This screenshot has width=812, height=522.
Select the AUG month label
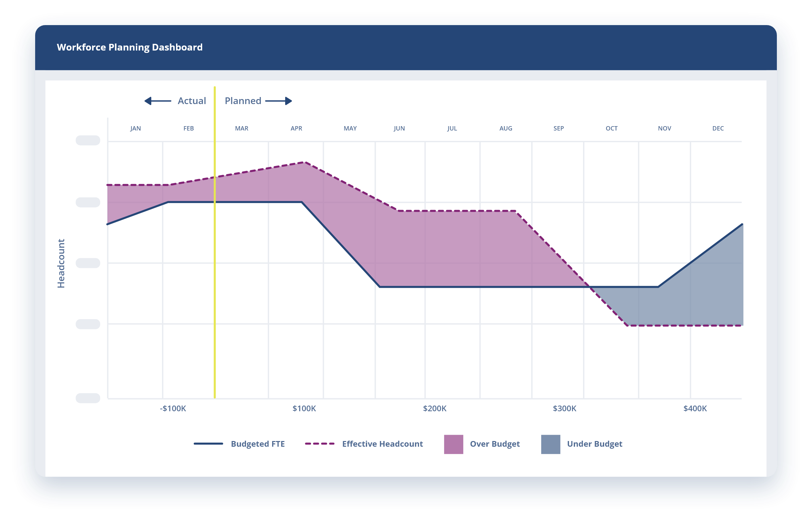pos(506,128)
